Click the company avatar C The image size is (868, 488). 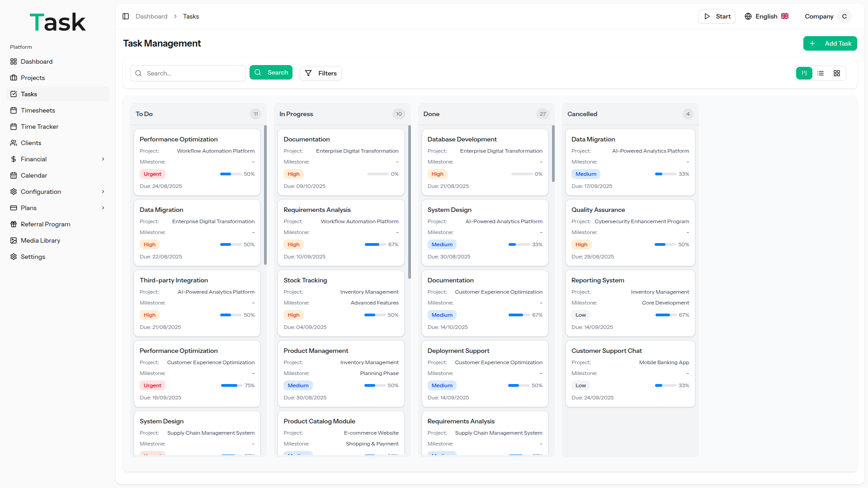tap(844, 16)
